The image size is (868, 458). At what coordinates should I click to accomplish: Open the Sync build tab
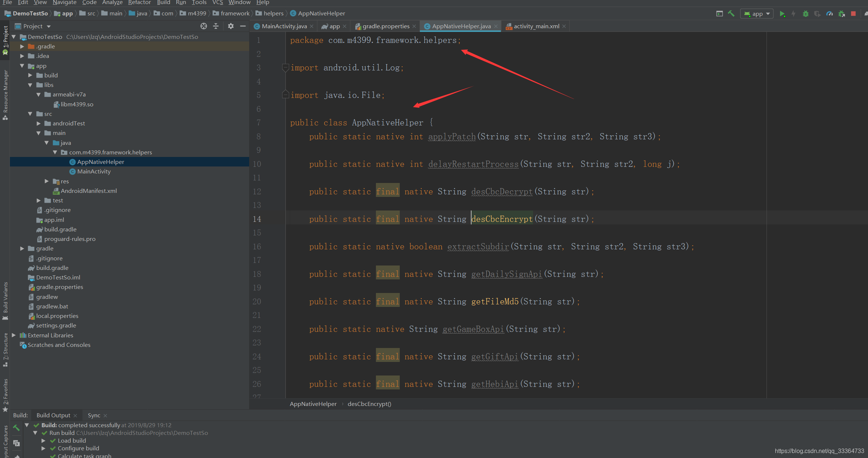(x=94, y=415)
